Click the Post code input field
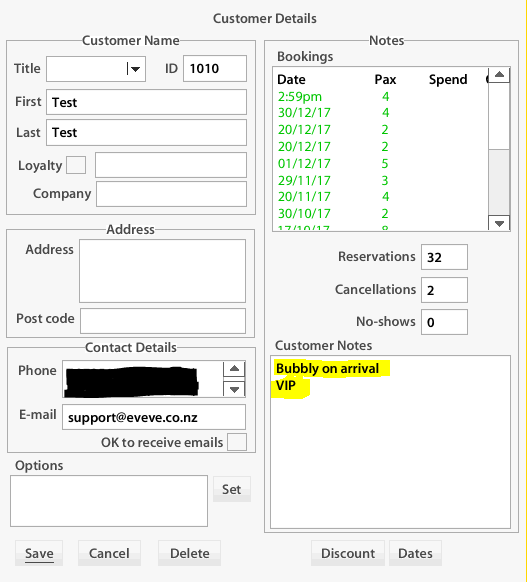The width and height of the screenshot is (527, 582). tap(163, 321)
